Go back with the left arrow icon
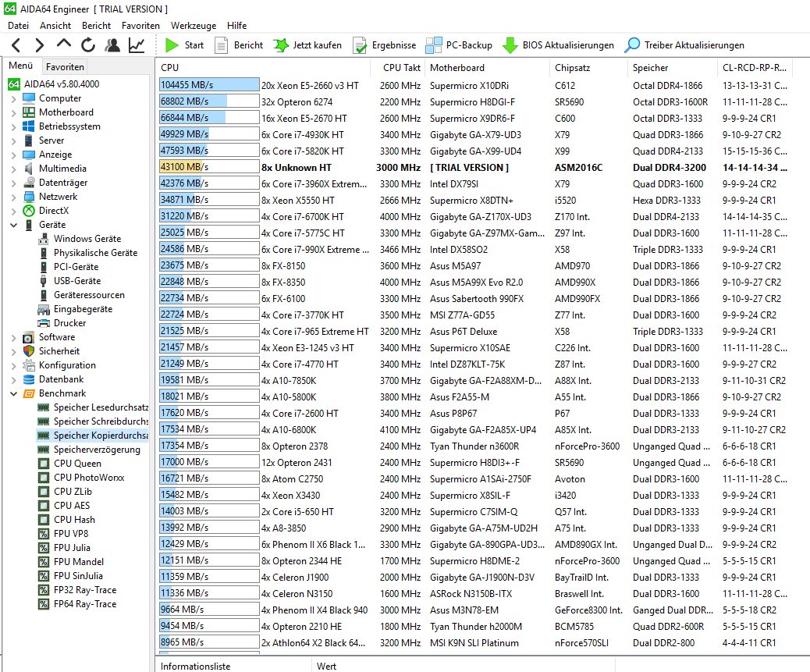Screen dimensions: 810x672 (x=16, y=45)
